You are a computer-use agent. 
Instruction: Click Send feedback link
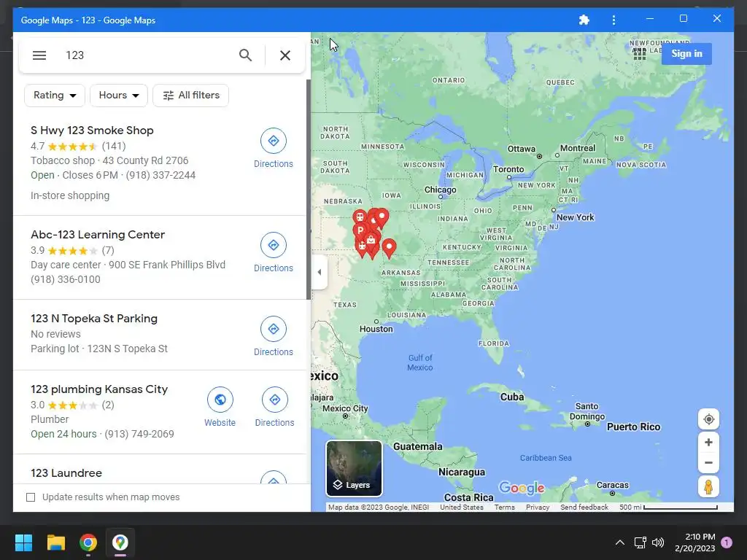tap(584, 507)
